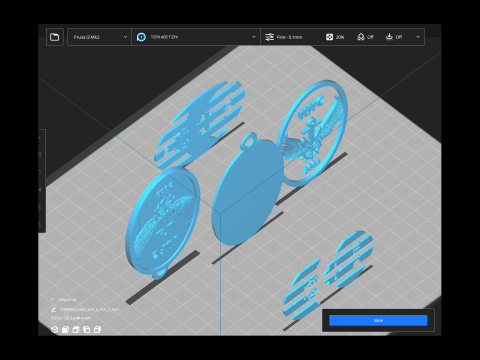Click the support icon showing Off
This screenshot has height=360, width=480.
click(x=361, y=37)
